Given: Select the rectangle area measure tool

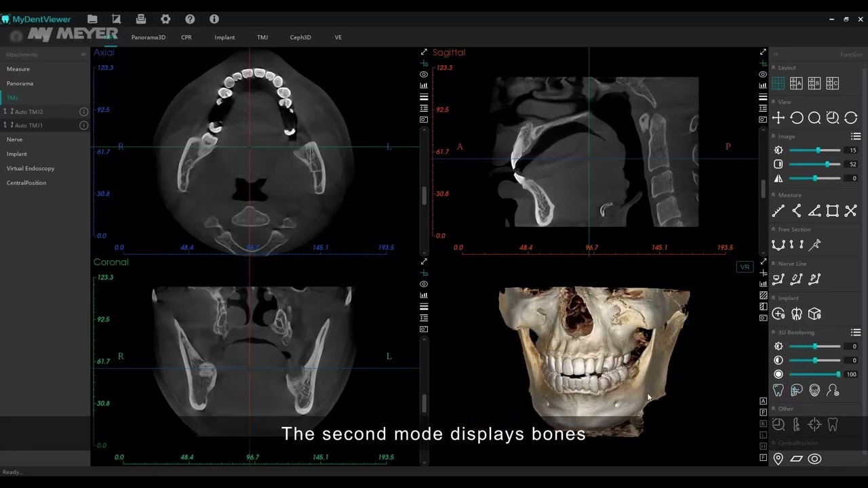Looking at the screenshot, I should pyautogui.click(x=833, y=211).
